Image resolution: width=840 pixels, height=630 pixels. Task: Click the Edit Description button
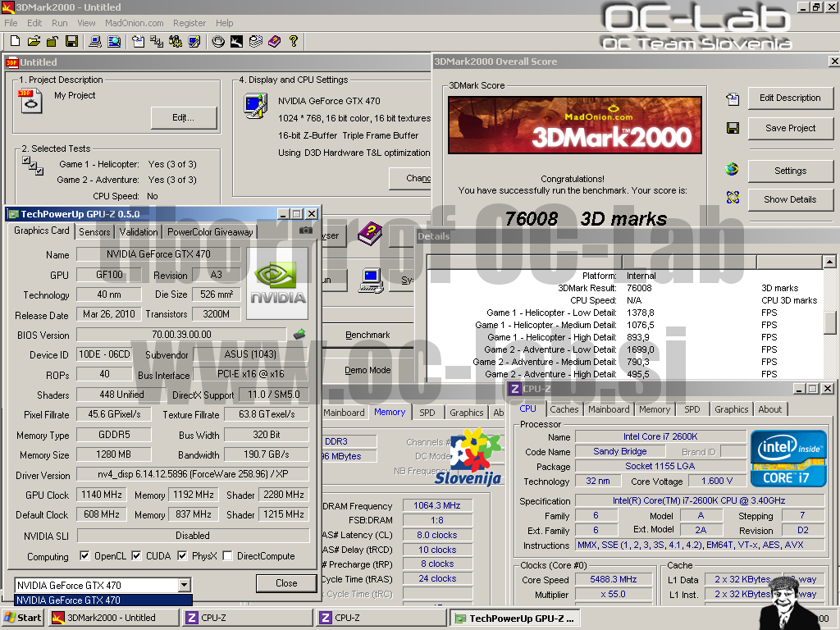tap(790, 98)
